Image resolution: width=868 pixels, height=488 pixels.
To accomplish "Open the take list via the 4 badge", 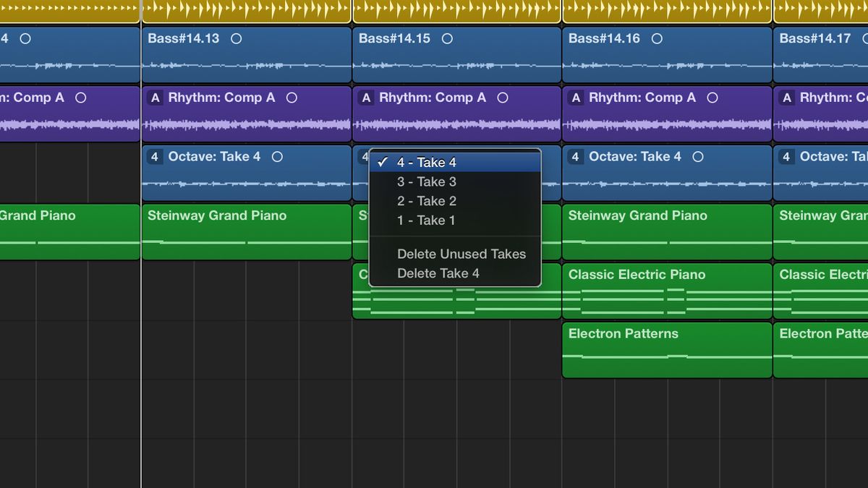I will pos(362,156).
